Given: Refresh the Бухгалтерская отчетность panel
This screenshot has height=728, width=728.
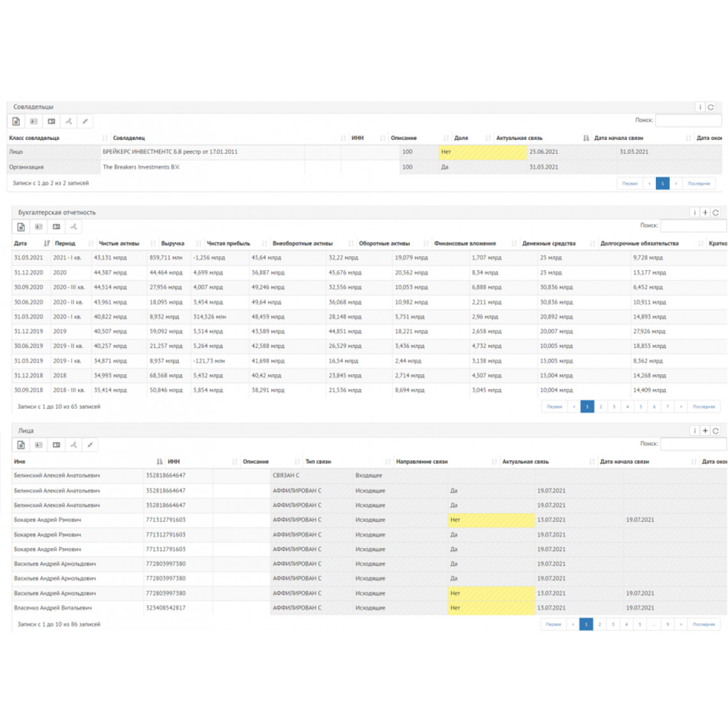Looking at the screenshot, I should point(716,213).
